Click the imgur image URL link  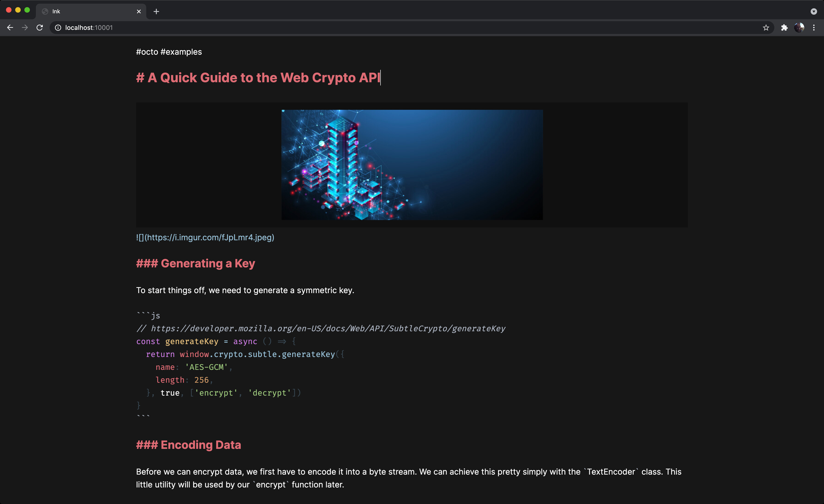coord(205,237)
